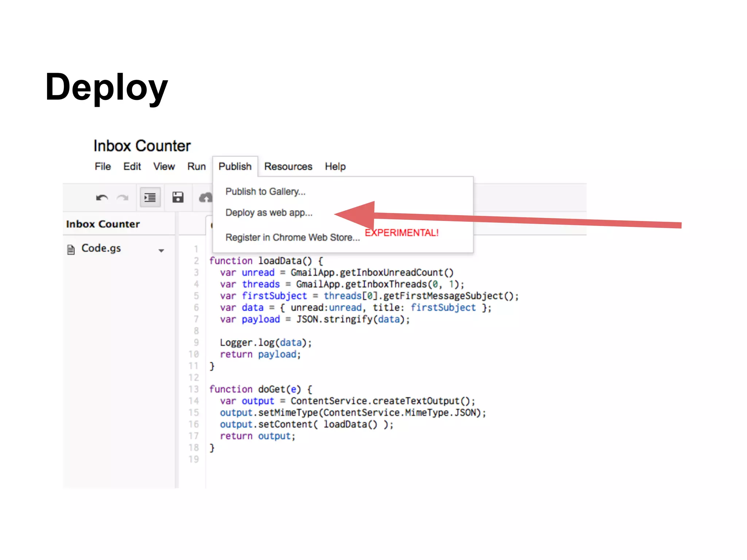The width and height of the screenshot is (747, 560).
Task: Open the File menu
Action: pyautogui.click(x=102, y=167)
